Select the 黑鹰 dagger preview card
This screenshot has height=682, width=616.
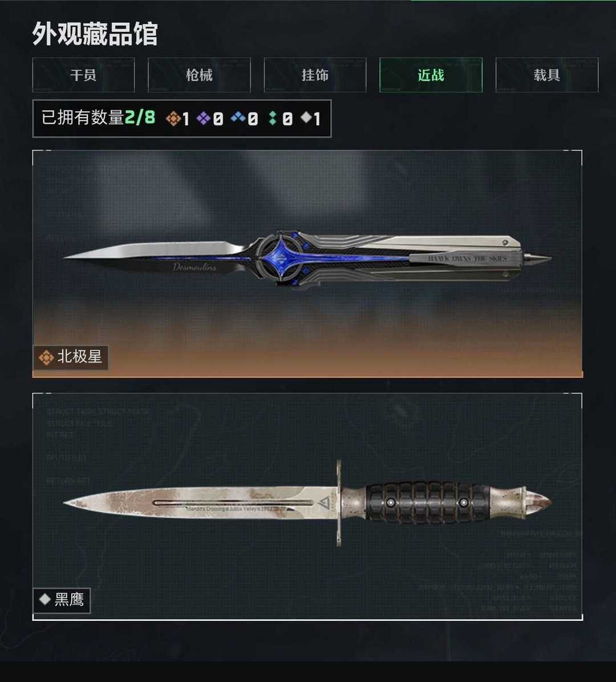(x=308, y=507)
